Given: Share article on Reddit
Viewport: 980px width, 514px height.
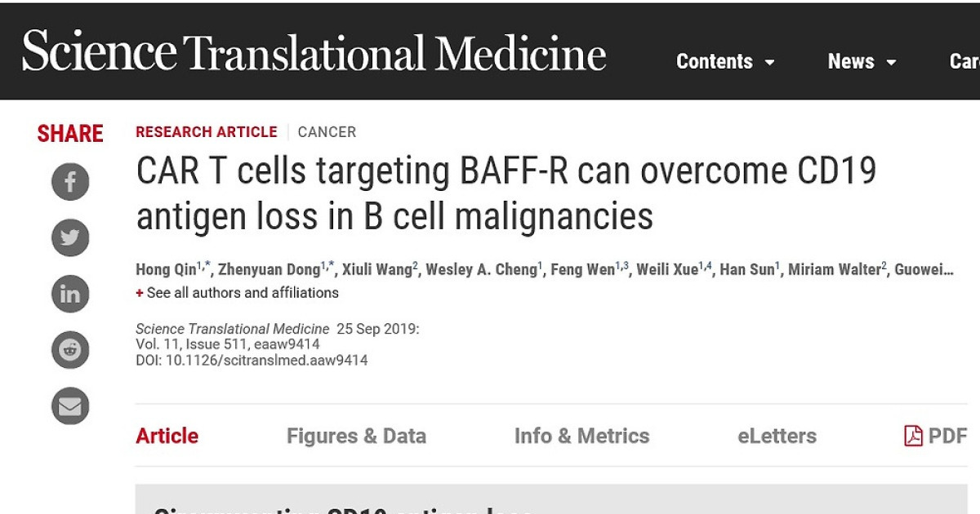Looking at the screenshot, I should point(70,350).
